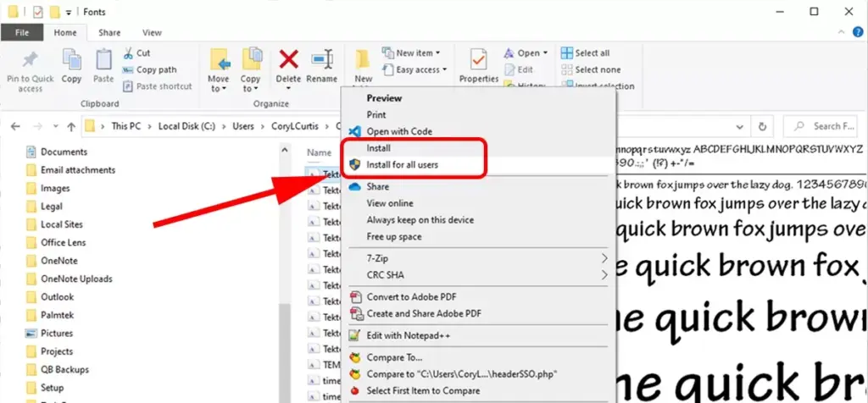Viewport: 868px width, 403px height.
Task: Switch to the View ribbon tab
Action: coord(152,33)
